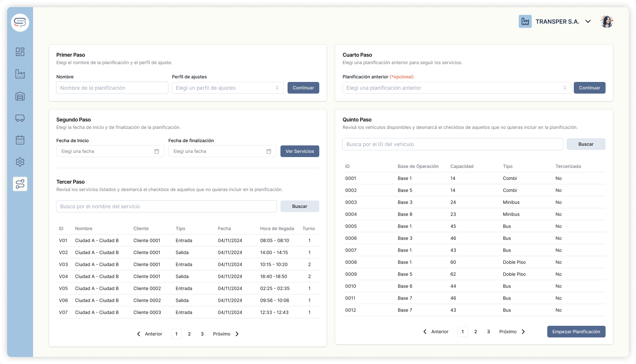The height and width of the screenshot is (364, 636).
Task: Open the calendar section in the sidebar
Action: pos(20,140)
